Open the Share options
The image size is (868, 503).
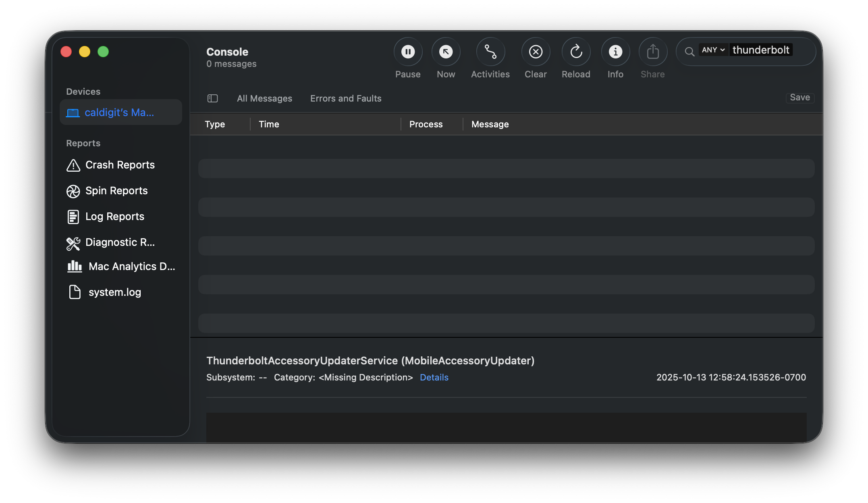(x=653, y=52)
